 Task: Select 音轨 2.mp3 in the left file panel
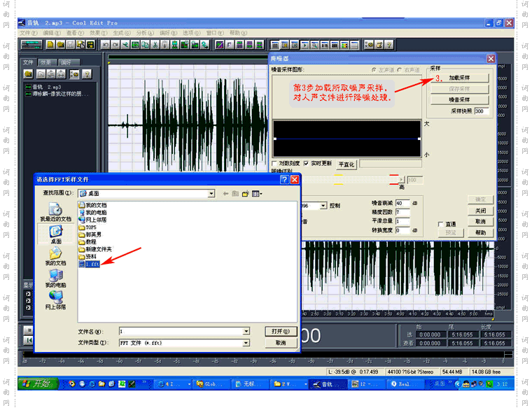43,87
